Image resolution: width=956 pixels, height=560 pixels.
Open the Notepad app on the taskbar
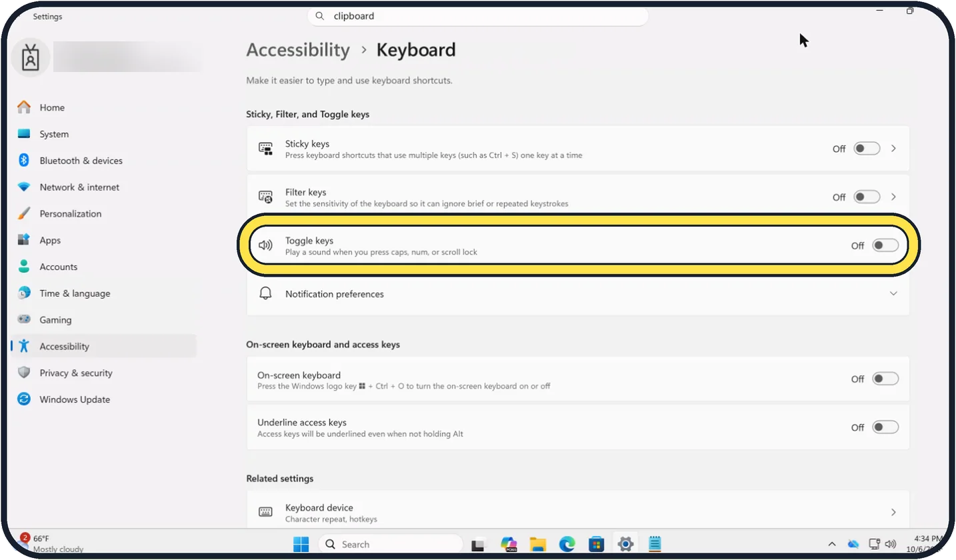pos(655,544)
